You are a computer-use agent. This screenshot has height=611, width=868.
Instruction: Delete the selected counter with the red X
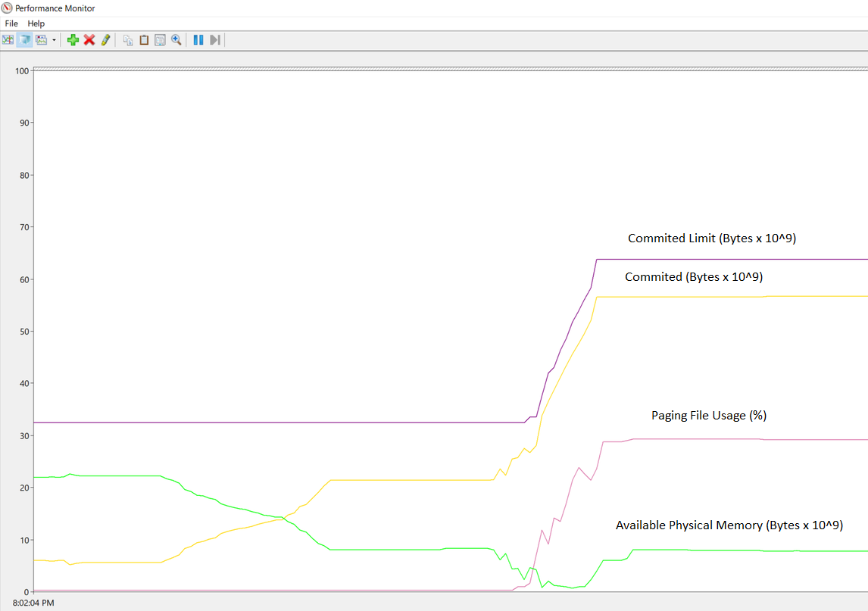[89, 40]
